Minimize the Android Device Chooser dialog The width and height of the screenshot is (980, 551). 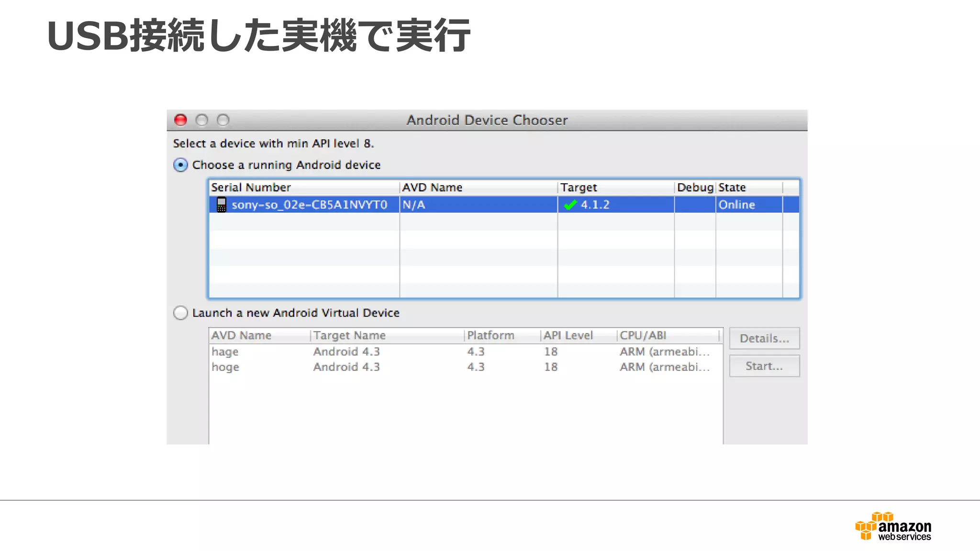202,120
